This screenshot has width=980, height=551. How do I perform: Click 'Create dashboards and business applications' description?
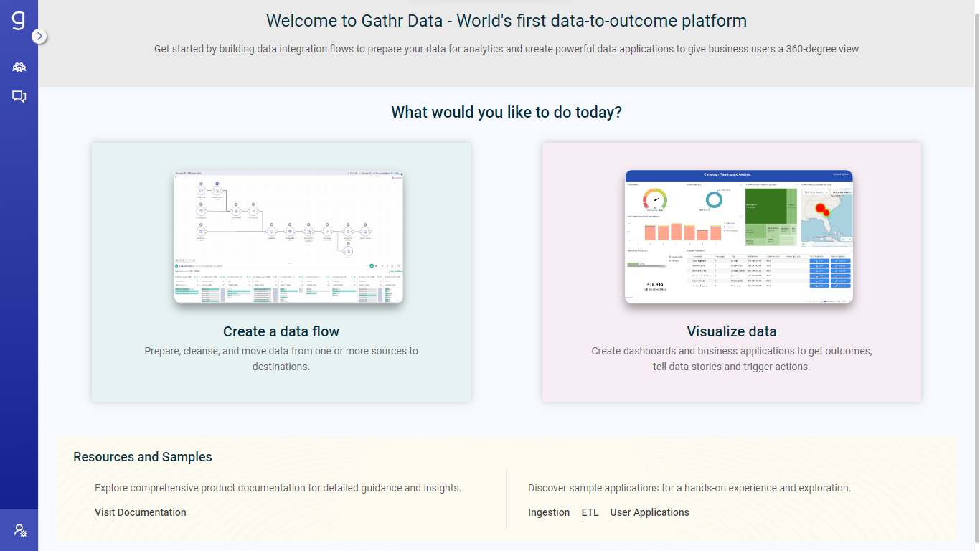732,359
